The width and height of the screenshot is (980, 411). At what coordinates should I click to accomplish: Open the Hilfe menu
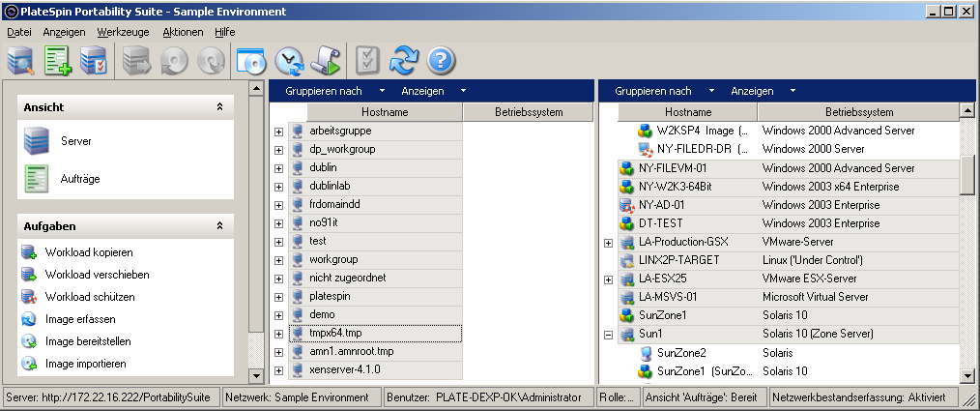(x=225, y=32)
